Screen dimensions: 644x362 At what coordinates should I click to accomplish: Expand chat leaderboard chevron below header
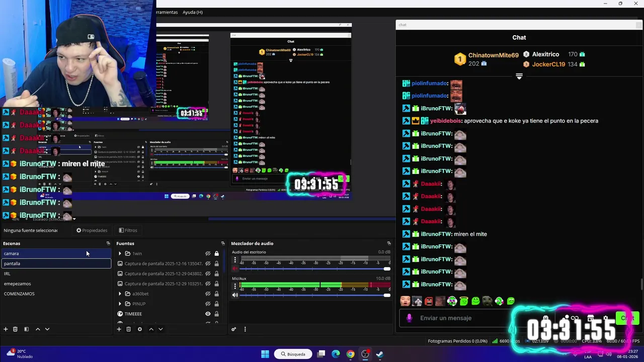519,76
